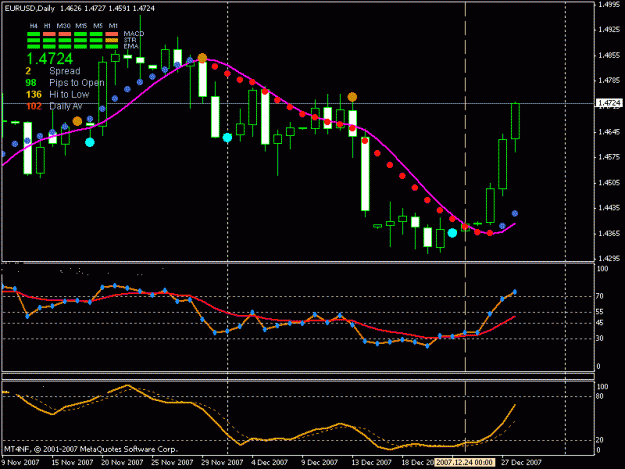Click the 1.4435 price axis label
Image resolution: width=625 pixels, height=469 pixels.
[x=609, y=208]
